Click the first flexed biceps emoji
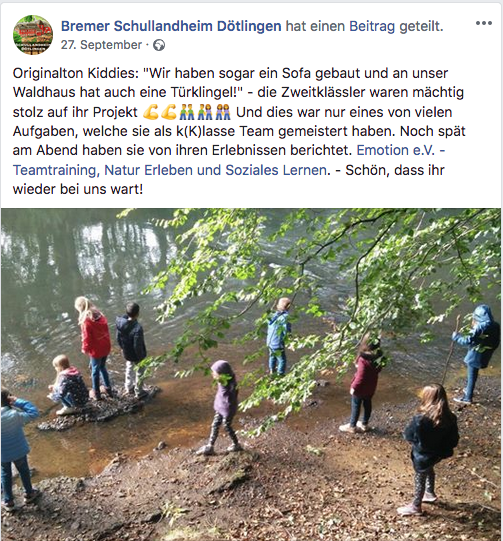The image size is (503, 541). 150,112
